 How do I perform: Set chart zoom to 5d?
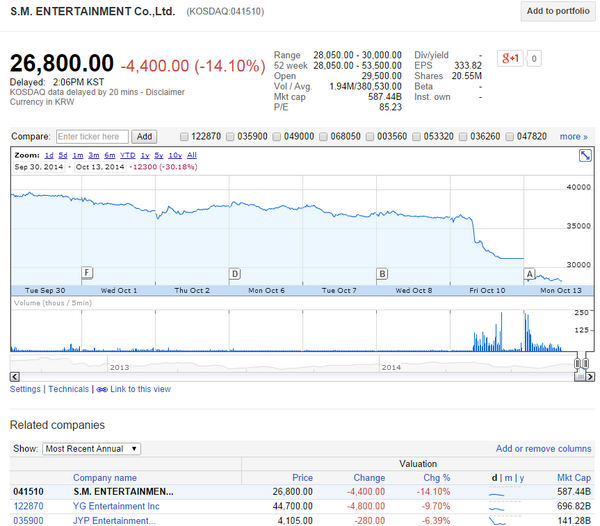point(63,155)
